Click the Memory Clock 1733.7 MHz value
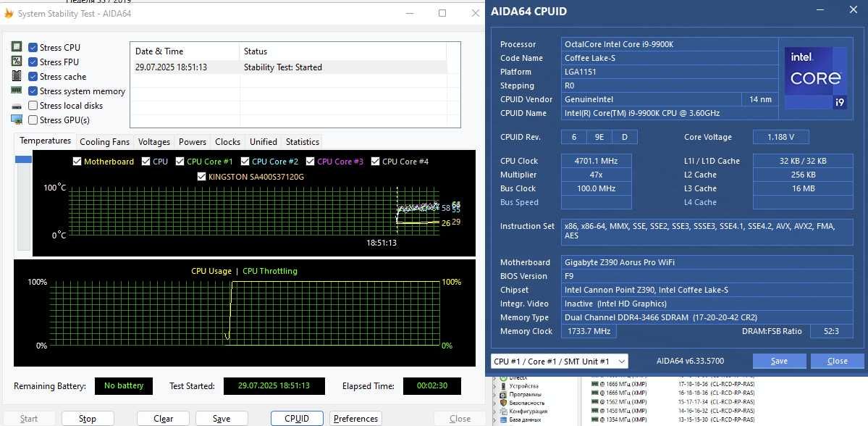Viewport: 868px width, 426px height. (x=589, y=331)
